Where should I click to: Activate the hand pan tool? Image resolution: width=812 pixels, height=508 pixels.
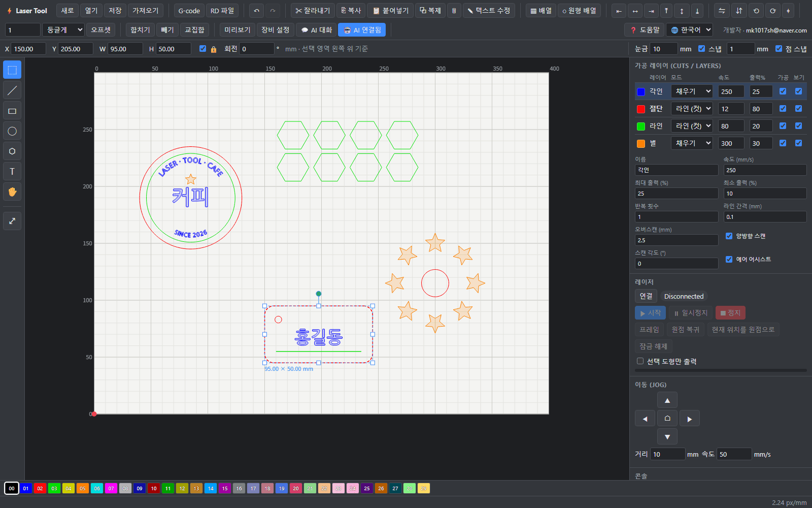pyautogui.click(x=12, y=192)
